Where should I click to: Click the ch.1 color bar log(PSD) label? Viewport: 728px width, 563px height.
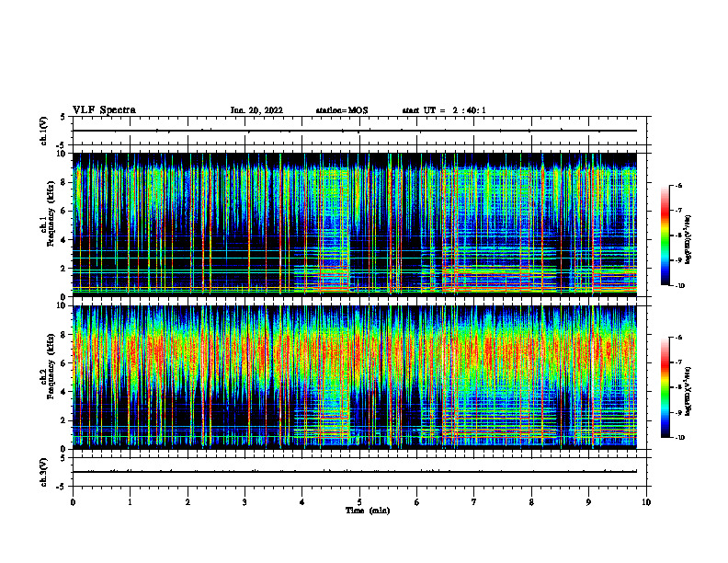coord(688,239)
